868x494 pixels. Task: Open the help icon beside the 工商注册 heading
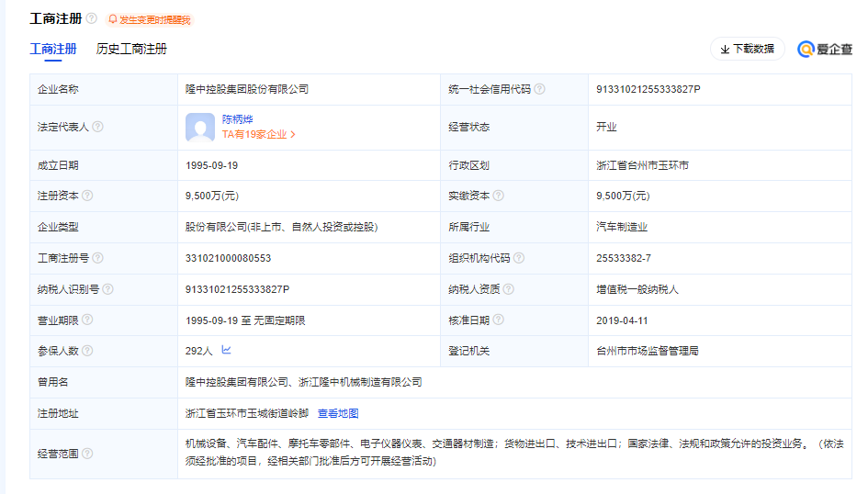tap(92, 18)
